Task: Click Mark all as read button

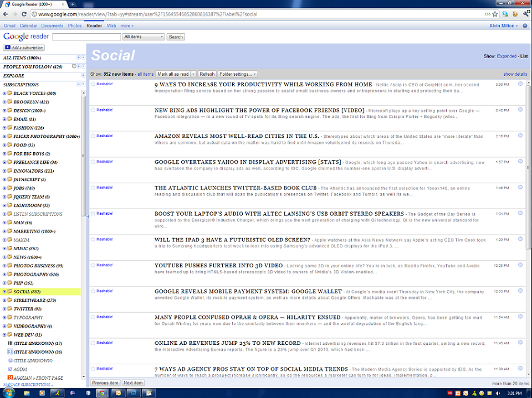Action: point(173,74)
